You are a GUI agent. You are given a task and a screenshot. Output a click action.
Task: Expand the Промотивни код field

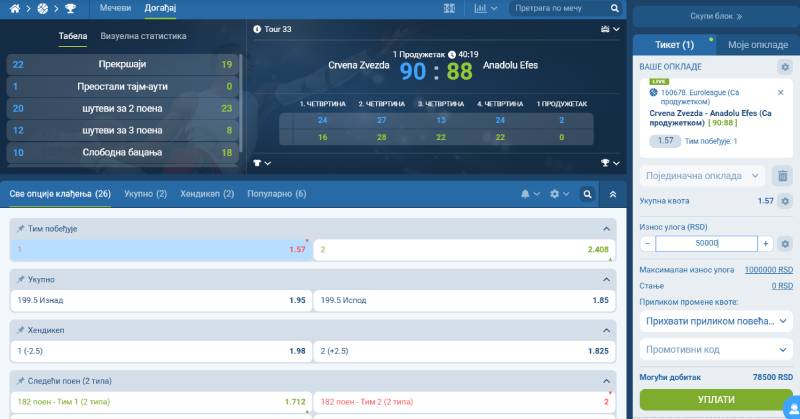click(716, 350)
